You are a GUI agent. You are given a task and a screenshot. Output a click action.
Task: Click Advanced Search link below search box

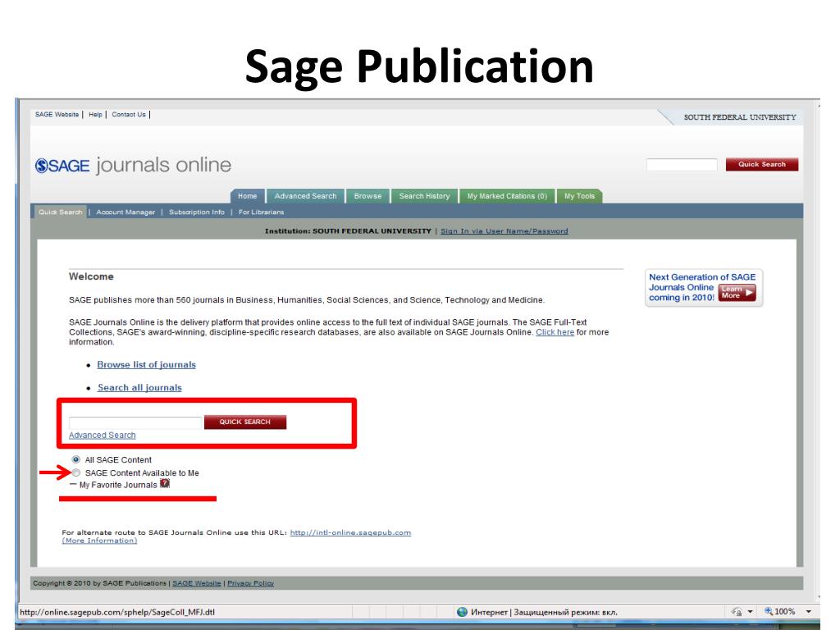tap(102, 435)
